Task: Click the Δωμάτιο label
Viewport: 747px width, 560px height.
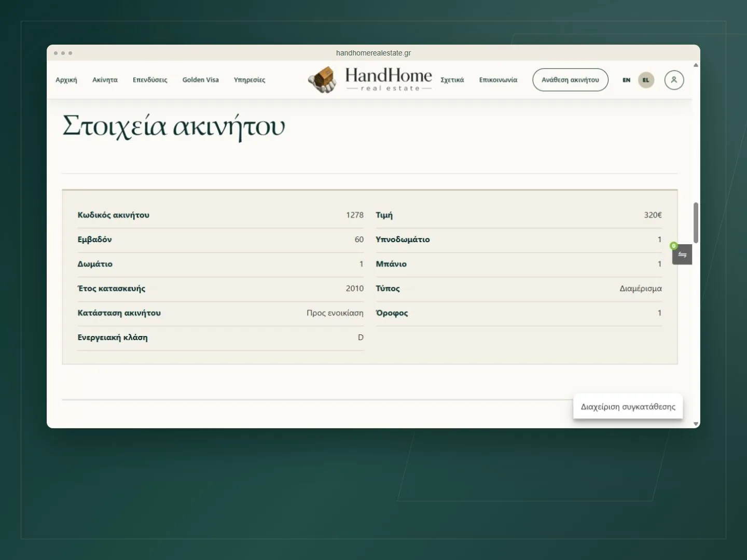Action: (95, 264)
